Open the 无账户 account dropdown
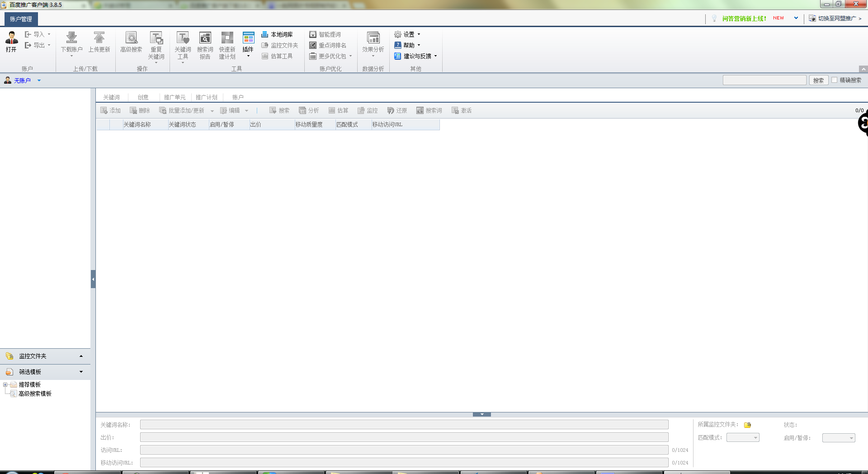 pyautogui.click(x=39, y=81)
